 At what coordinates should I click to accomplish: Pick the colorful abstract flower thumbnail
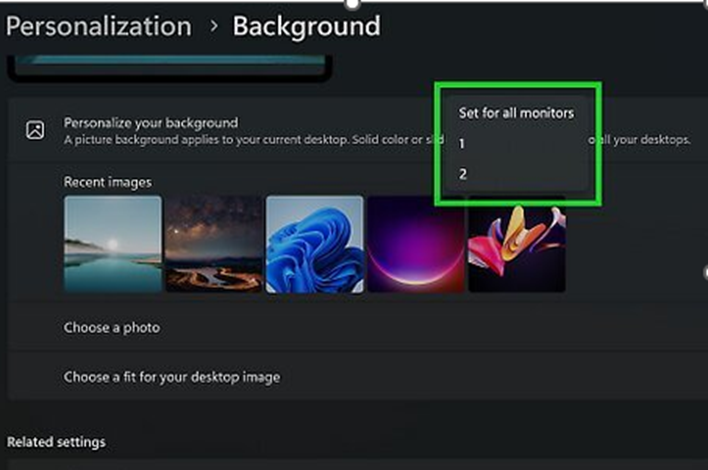(517, 245)
